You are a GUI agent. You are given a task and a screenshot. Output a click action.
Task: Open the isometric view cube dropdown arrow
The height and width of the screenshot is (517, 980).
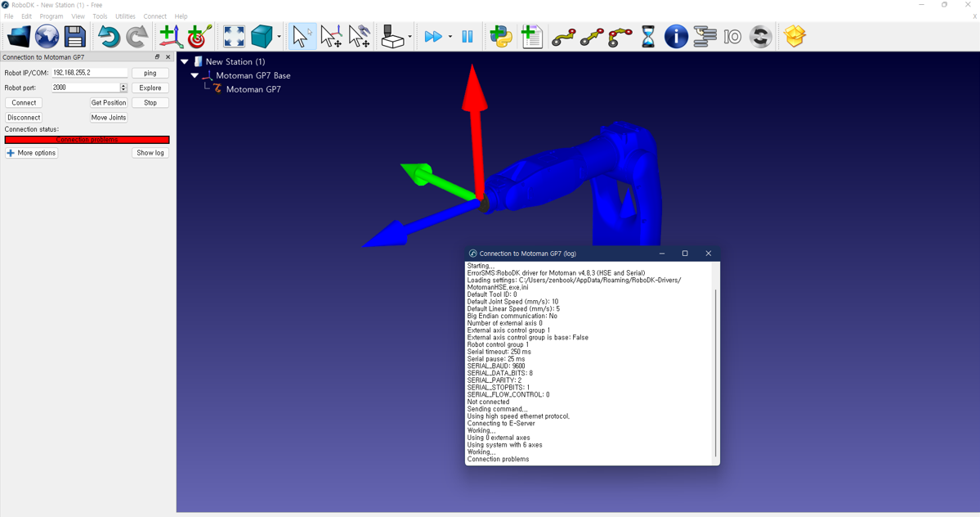point(279,38)
